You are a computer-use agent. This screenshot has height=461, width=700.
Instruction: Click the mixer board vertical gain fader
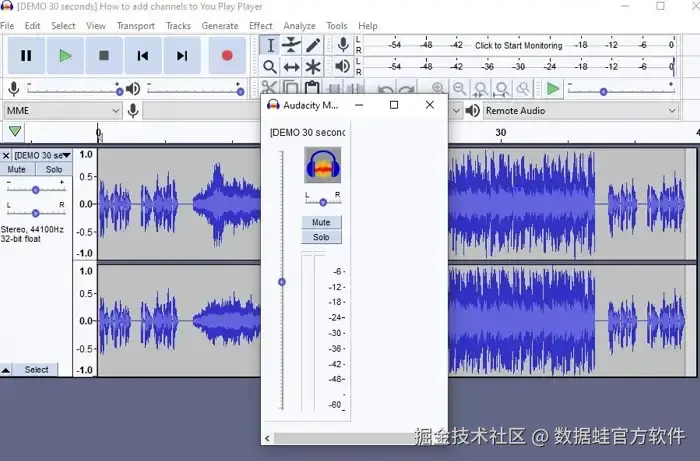point(282,282)
